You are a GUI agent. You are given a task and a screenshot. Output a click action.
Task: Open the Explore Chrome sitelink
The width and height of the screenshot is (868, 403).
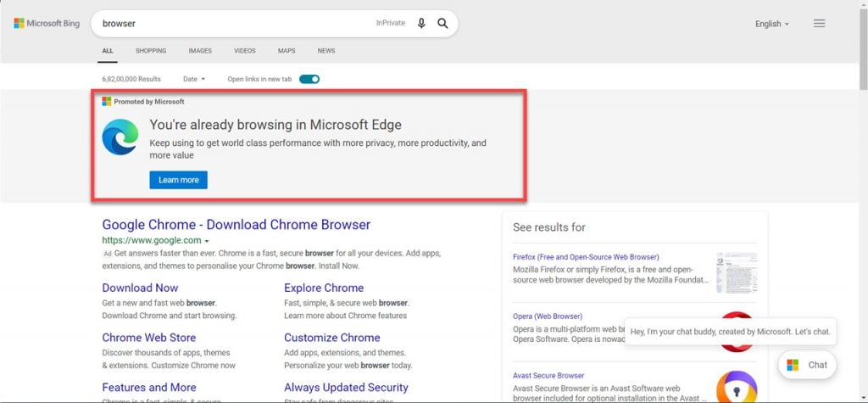click(x=324, y=288)
